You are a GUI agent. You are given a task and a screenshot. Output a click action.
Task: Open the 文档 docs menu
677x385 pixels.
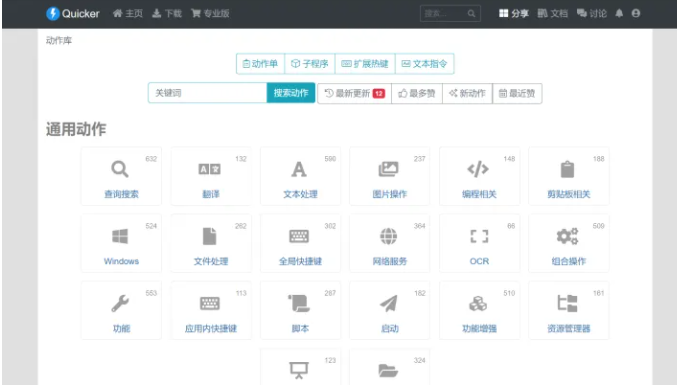pyautogui.click(x=553, y=13)
